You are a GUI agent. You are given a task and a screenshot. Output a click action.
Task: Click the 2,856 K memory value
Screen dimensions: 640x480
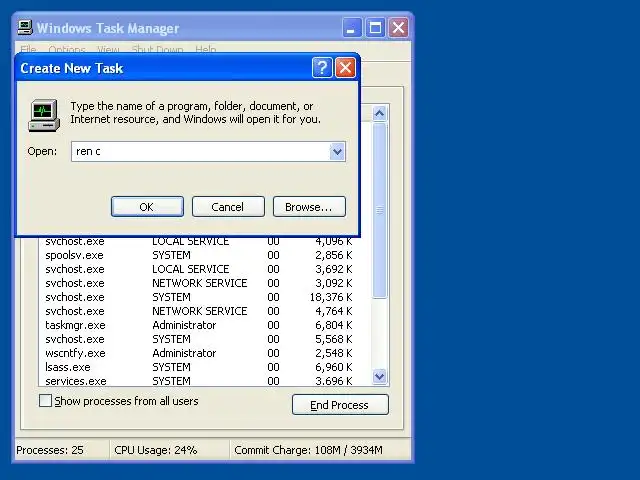(333, 255)
